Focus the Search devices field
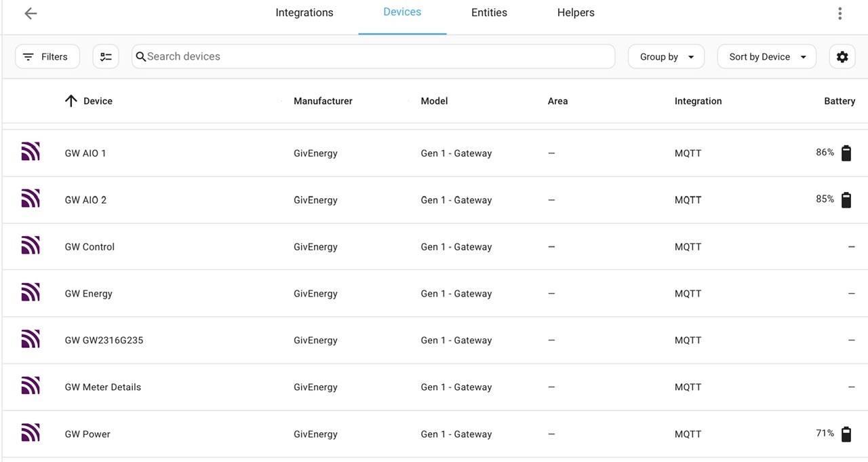The image size is (868, 462). pos(374,57)
